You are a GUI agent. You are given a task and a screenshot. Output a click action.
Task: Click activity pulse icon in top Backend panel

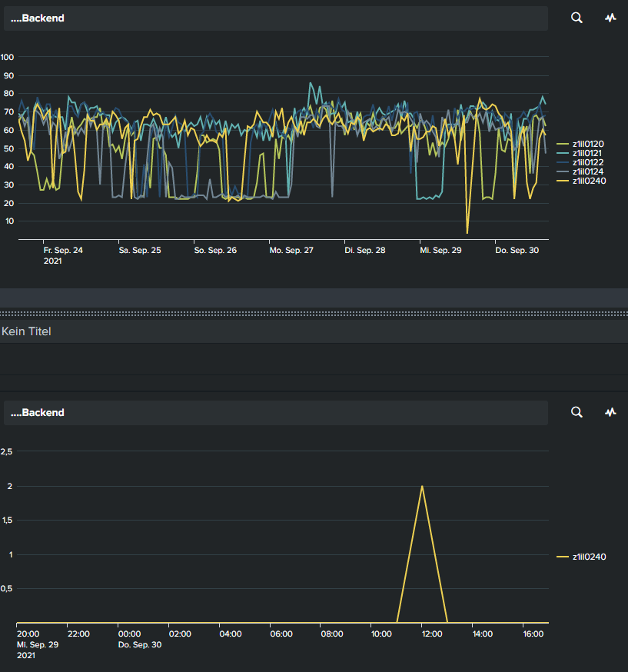click(610, 18)
